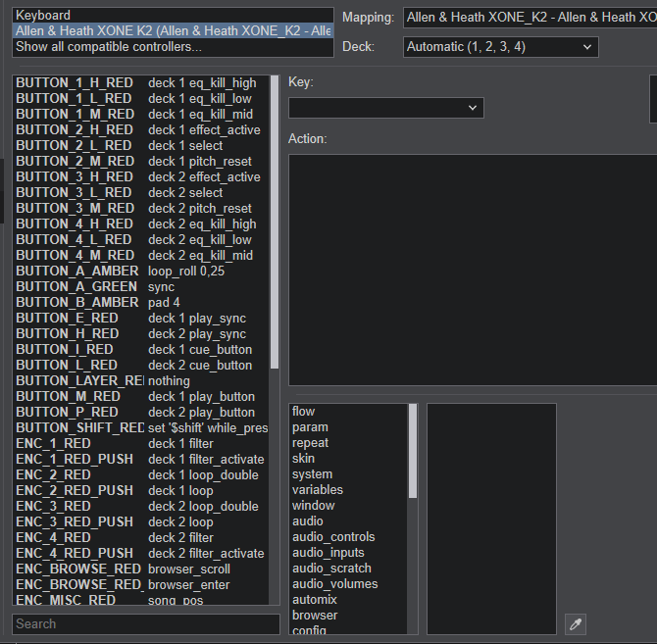Select the param category

(349, 427)
